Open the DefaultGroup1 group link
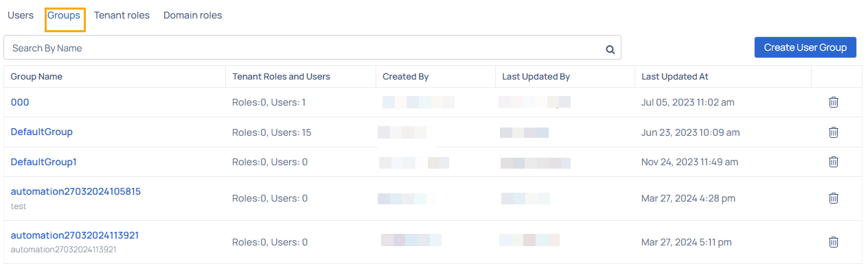 (x=44, y=162)
